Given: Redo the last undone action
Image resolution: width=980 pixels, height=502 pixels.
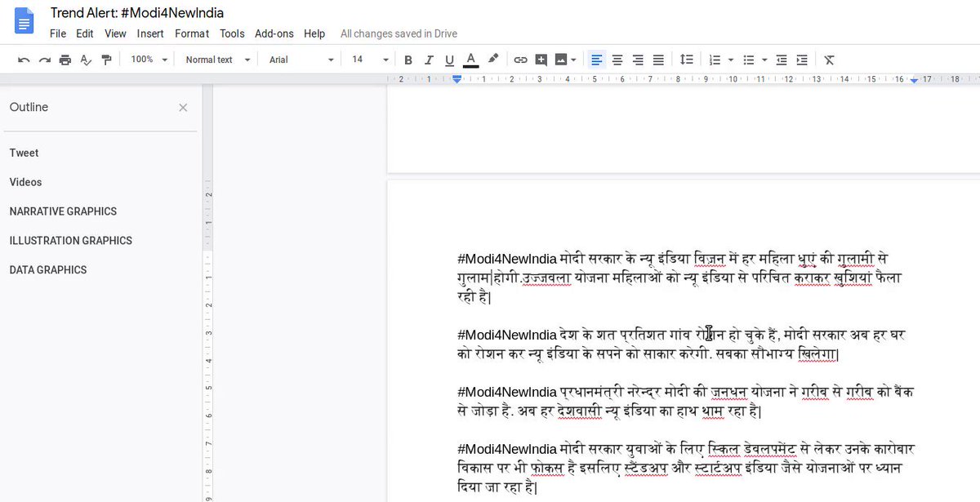Looking at the screenshot, I should click(x=44, y=60).
